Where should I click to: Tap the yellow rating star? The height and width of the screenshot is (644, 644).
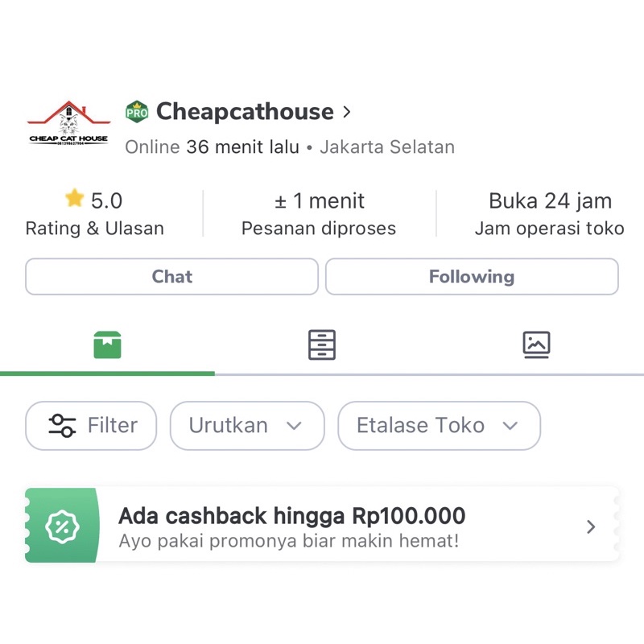[x=75, y=199]
